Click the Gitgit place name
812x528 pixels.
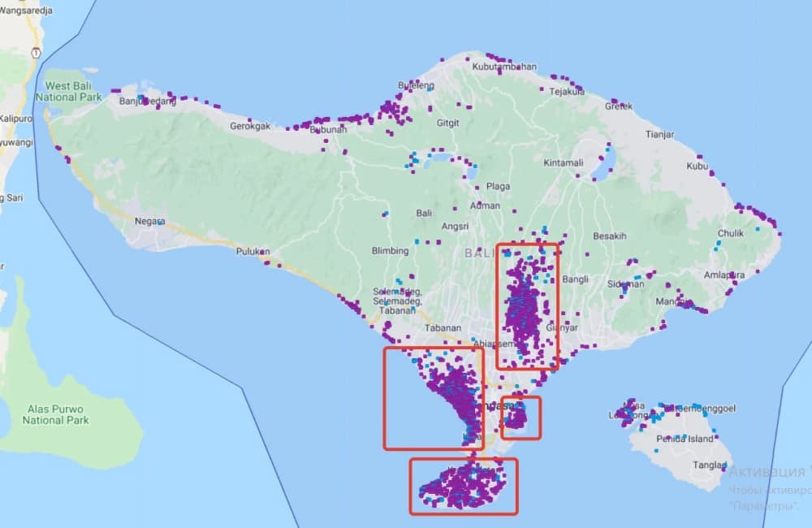coord(447,123)
